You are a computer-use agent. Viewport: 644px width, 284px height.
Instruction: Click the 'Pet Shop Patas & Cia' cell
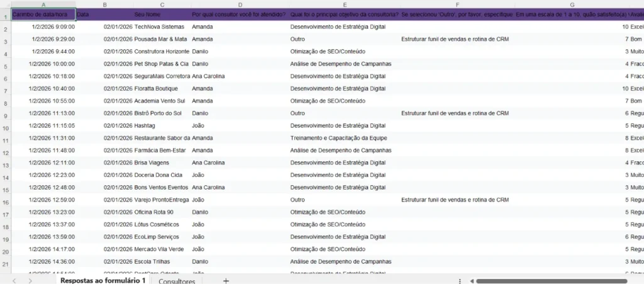coord(162,64)
